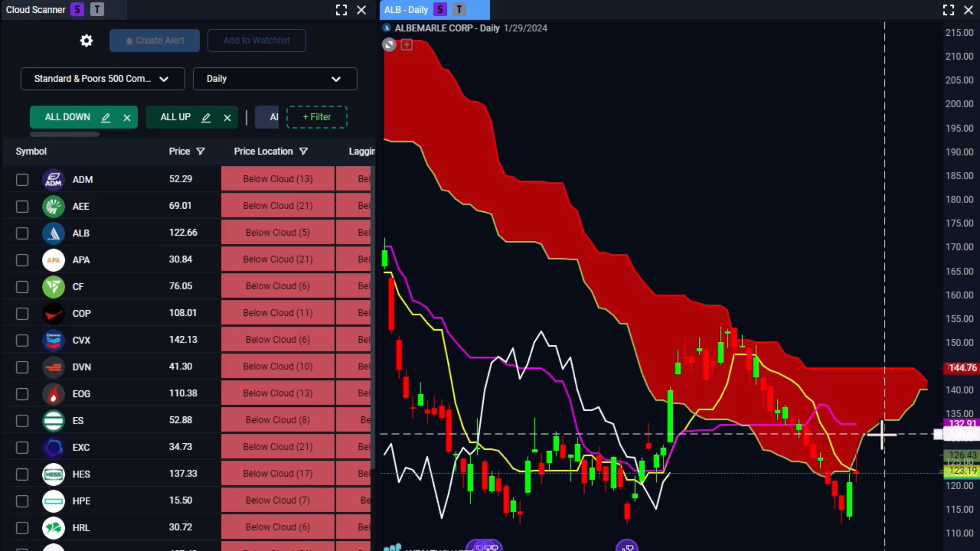Check the CF row checkbox
980x551 pixels.
22,287
